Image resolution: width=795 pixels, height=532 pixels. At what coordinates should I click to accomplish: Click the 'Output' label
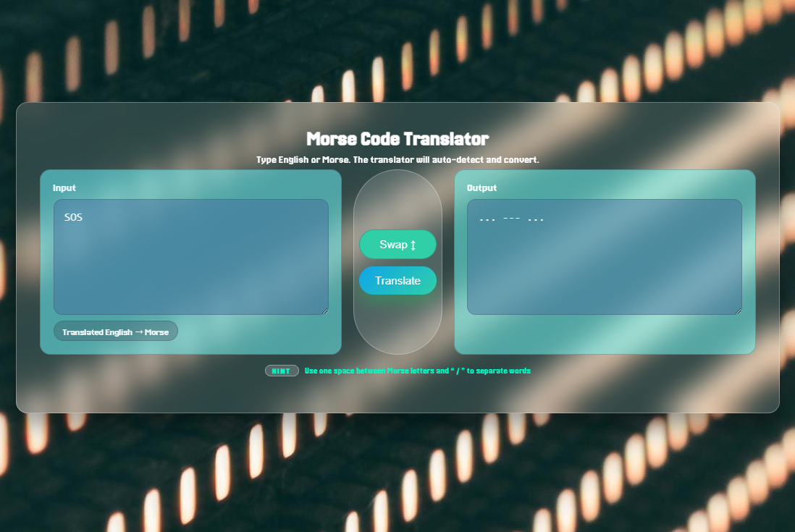coord(481,188)
